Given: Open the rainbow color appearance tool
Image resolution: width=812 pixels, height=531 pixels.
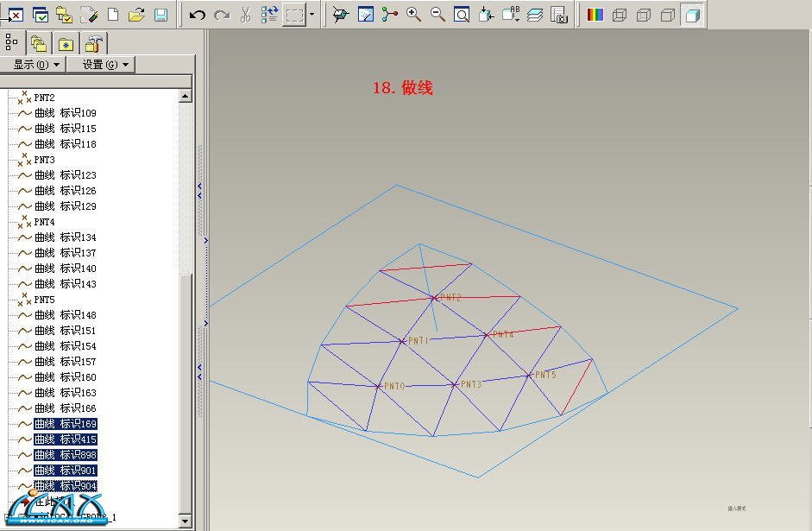Looking at the screenshot, I should [595, 15].
